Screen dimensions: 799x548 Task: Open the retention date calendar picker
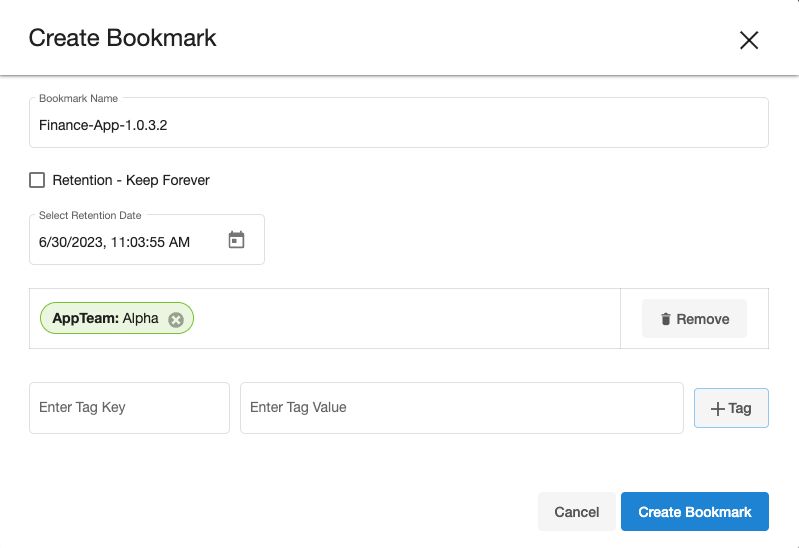pos(236,240)
